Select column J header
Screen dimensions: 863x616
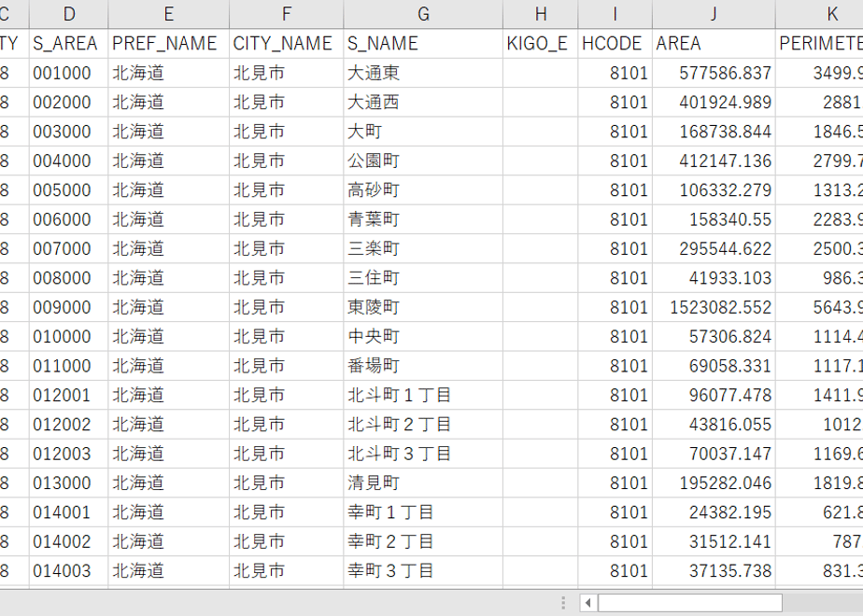(714, 14)
